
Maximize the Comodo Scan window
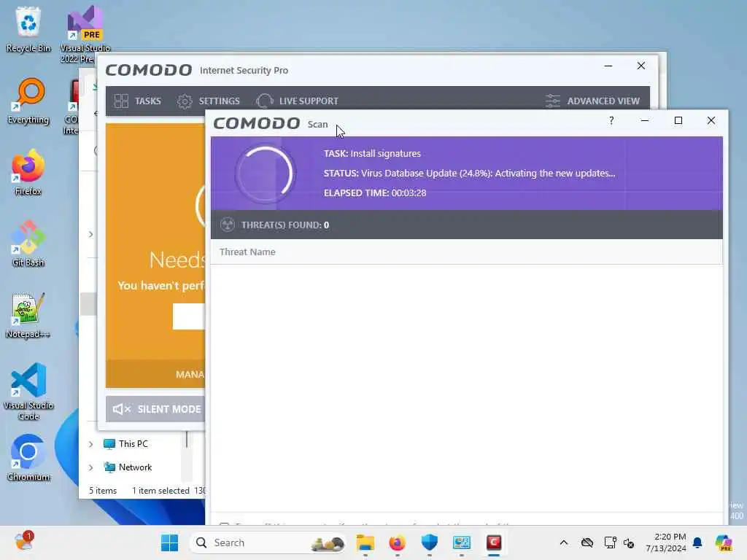point(678,120)
